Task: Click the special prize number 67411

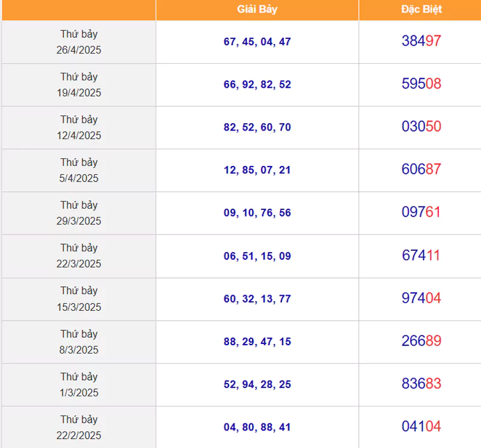Action: pyautogui.click(x=421, y=256)
